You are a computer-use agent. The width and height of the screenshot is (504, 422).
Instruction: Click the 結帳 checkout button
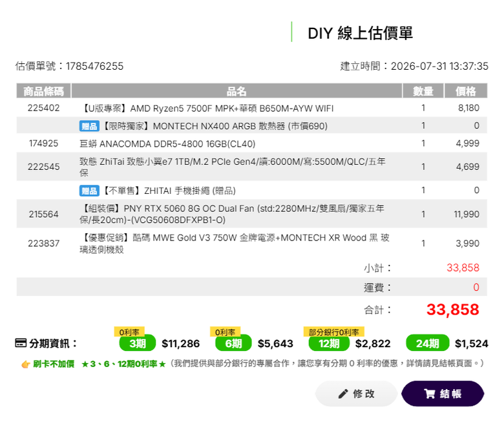(x=443, y=394)
